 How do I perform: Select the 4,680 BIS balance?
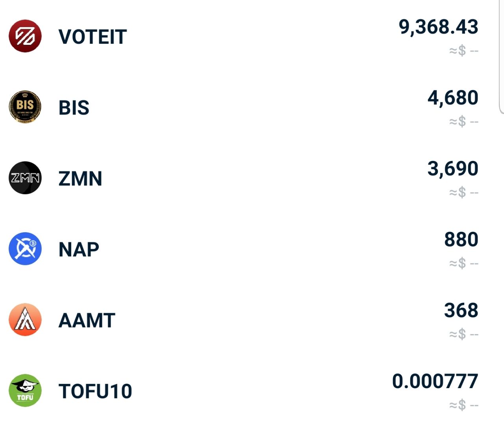click(x=453, y=98)
